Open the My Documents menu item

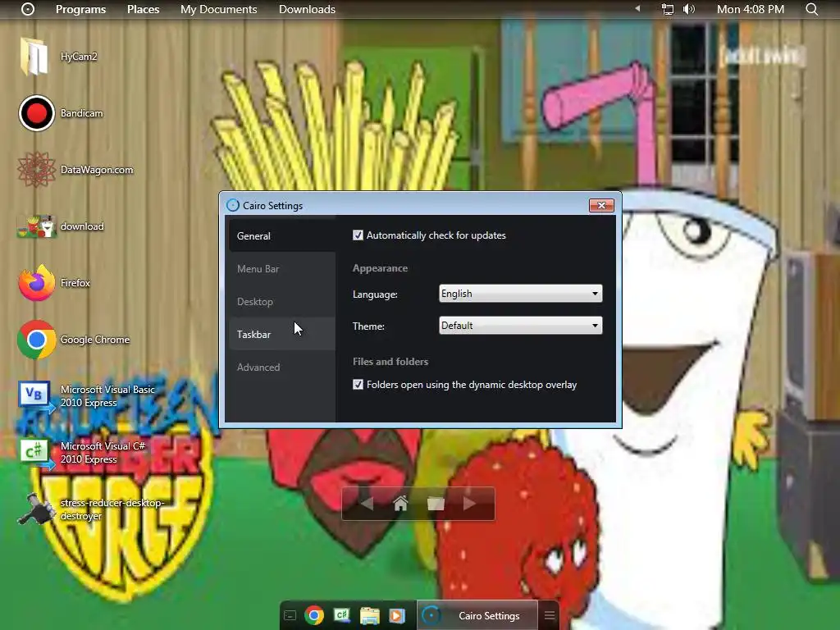[218, 9]
